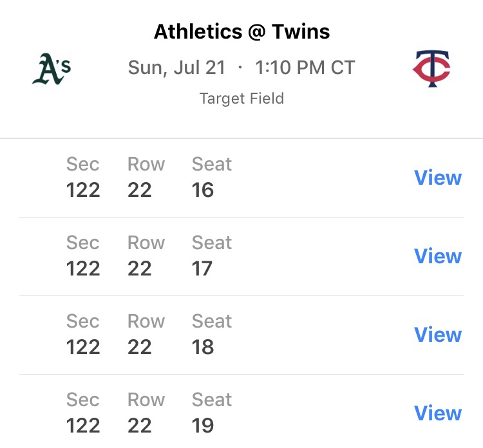View ticket for seat 17
483x448 pixels.
point(437,256)
